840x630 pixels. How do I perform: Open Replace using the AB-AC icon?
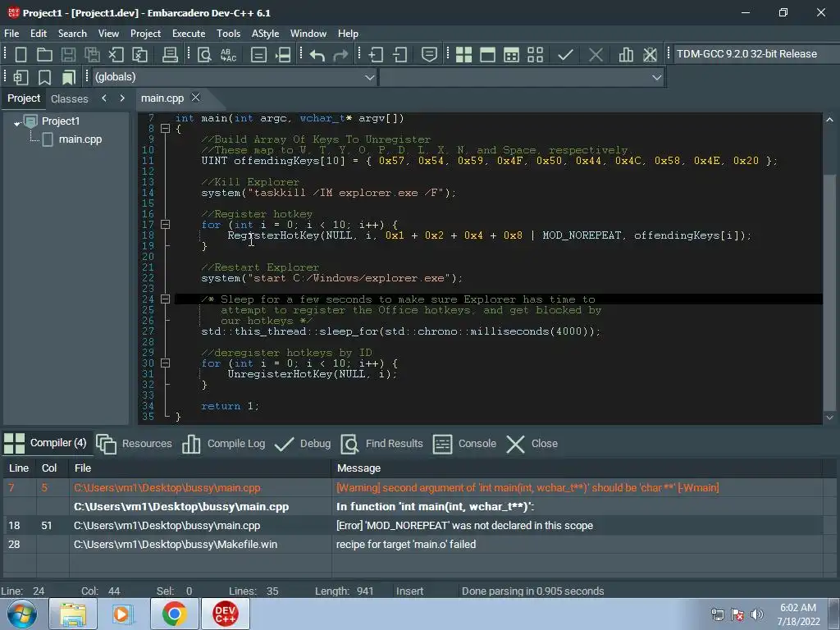tap(228, 55)
